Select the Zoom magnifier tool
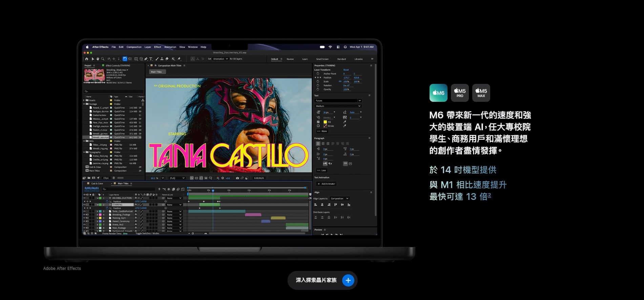The width and height of the screenshot is (644, 300). (103, 59)
